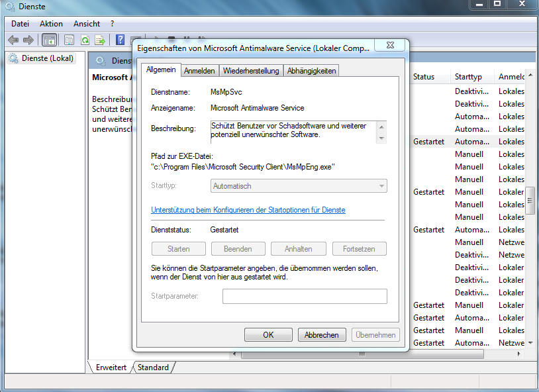The image size is (539, 392).
Task: Toggle the show/hide console tree icon
Action: pos(49,40)
